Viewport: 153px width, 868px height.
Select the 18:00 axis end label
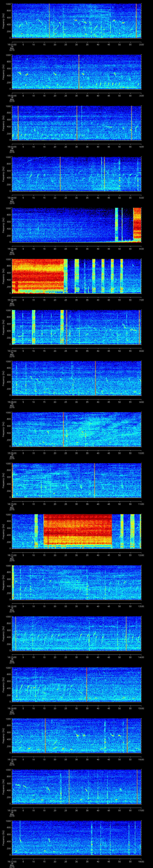click(141, 861)
